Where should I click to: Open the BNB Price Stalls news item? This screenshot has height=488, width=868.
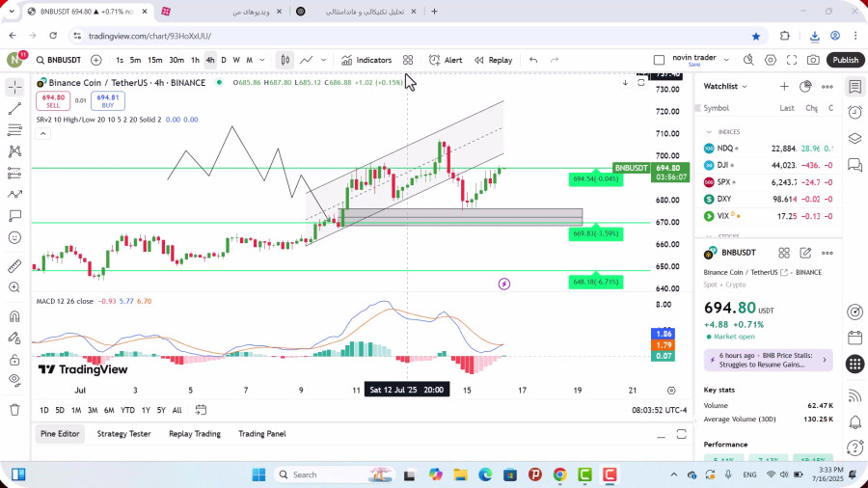pos(768,360)
